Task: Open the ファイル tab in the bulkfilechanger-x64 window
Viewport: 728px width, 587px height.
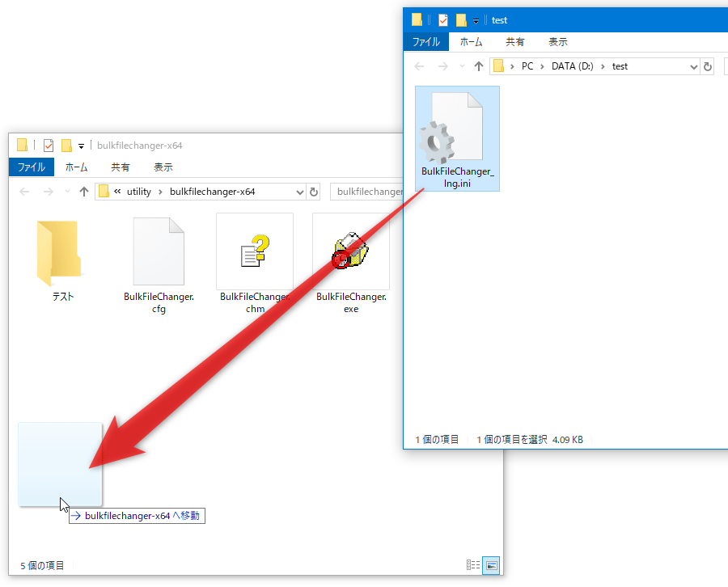Action: [32, 167]
